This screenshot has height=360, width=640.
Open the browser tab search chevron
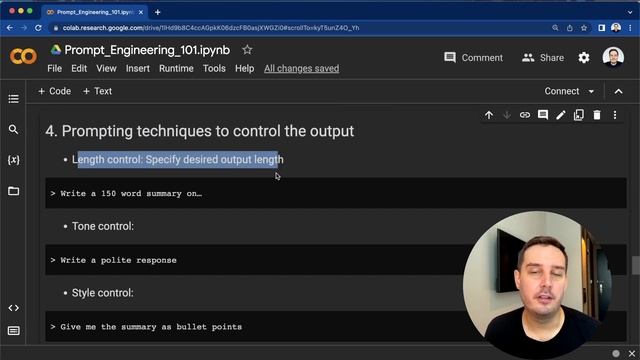[630, 12]
